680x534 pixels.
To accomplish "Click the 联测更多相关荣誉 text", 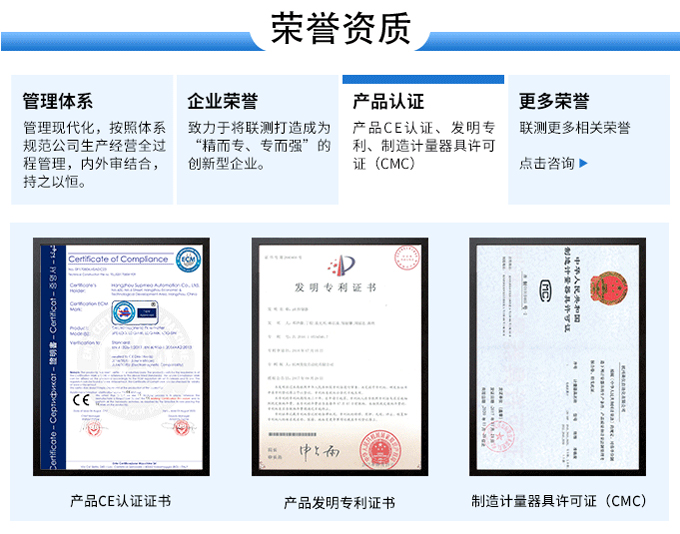I will (x=575, y=129).
